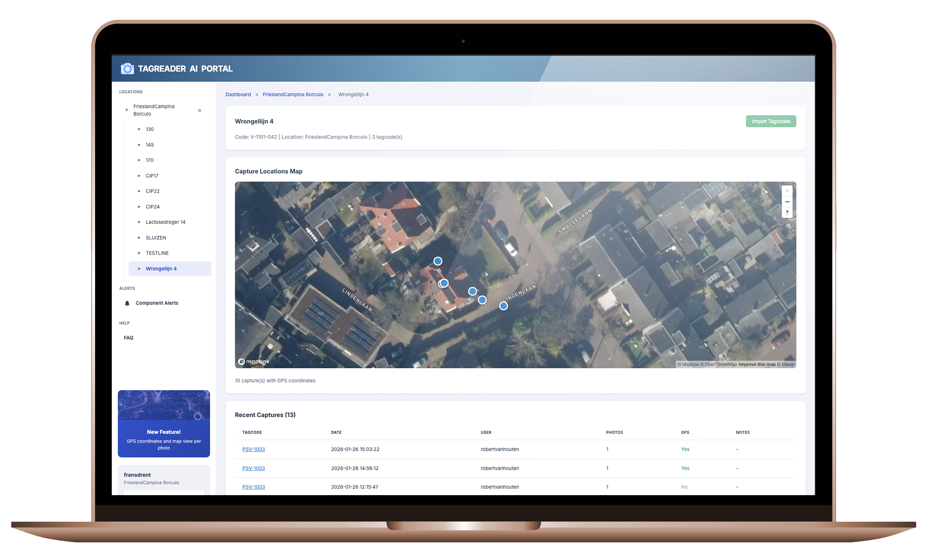The width and height of the screenshot is (927, 560).
Task: Select blue marker nearest the Lindenlaan label
Action: point(503,306)
